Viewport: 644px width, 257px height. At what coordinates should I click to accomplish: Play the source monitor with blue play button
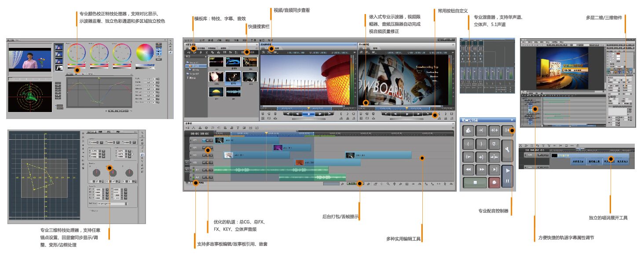click(x=309, y=114)
